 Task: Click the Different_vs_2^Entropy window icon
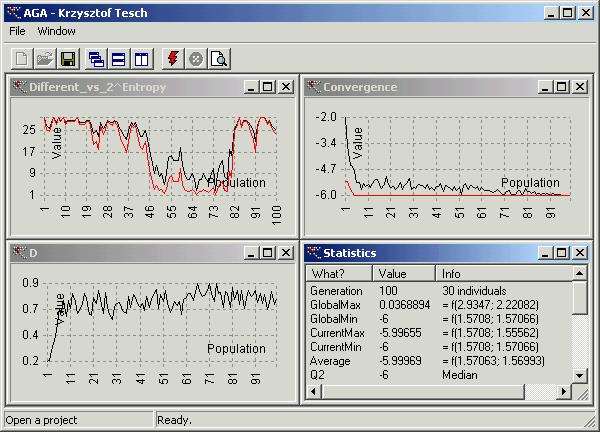[x=20, y=86]
